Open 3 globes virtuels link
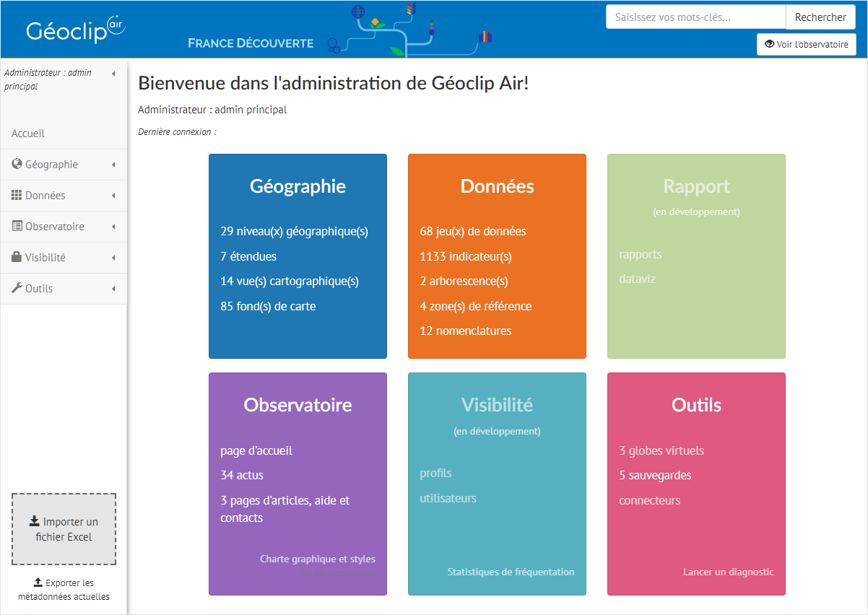 (x=661, y=451)
